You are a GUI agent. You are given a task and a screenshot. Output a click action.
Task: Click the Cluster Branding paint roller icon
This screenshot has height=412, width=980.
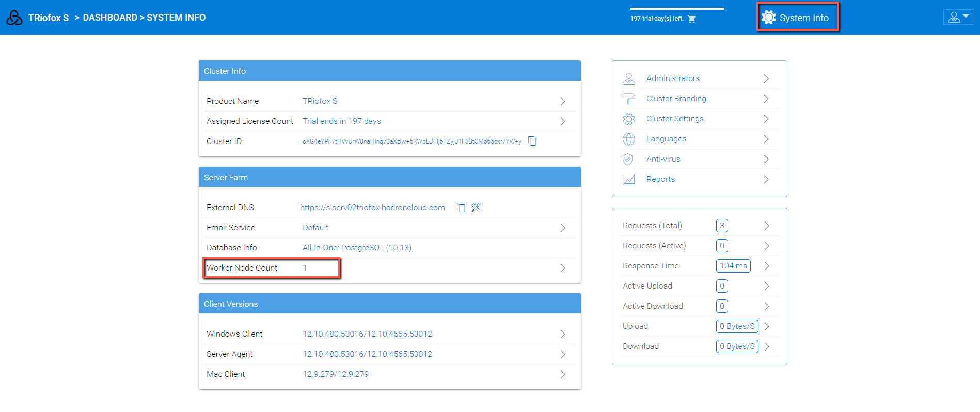pos(629,99)
